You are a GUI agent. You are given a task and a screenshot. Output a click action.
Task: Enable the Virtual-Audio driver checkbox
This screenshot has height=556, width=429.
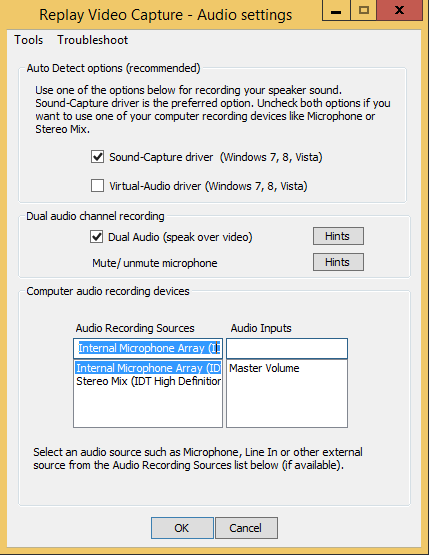tap(97, 185)
